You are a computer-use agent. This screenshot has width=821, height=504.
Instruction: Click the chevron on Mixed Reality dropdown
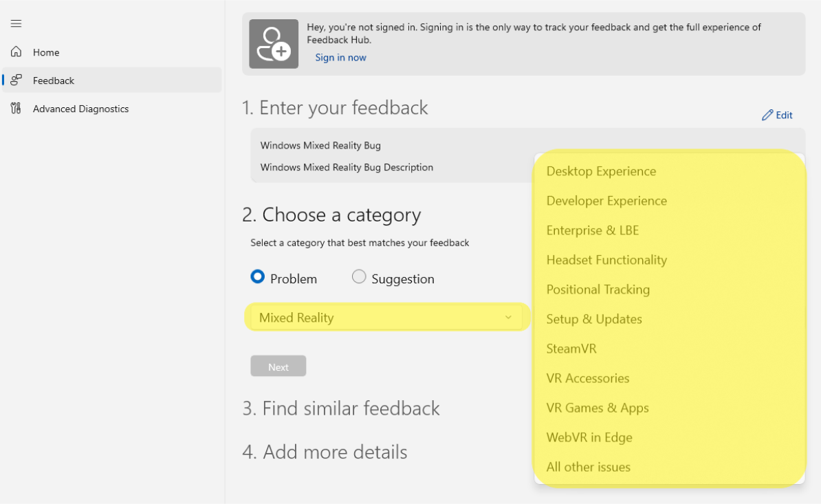pyautogui.click(x=508, y=318)
